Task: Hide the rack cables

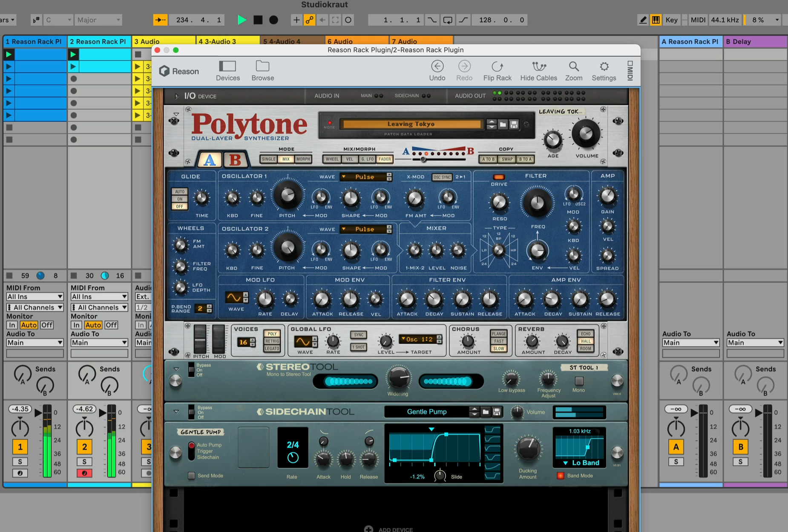Action: point(538,71)
